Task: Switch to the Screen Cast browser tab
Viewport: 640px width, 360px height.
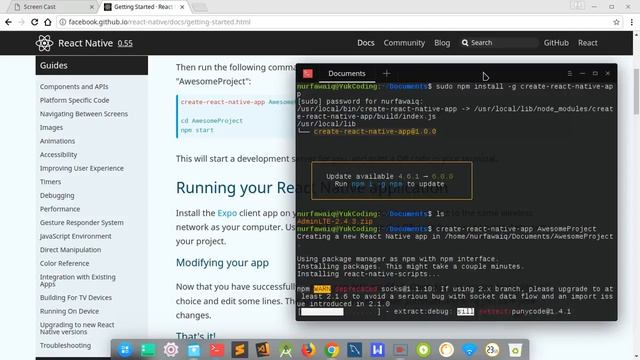Action: [53, 7]
